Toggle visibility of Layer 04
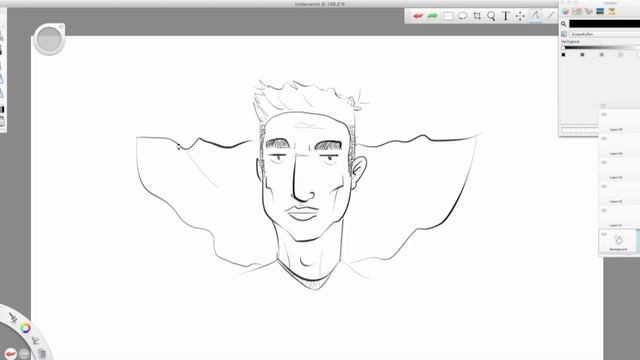Viewport: 640px width, 360px height. [604, 139]
